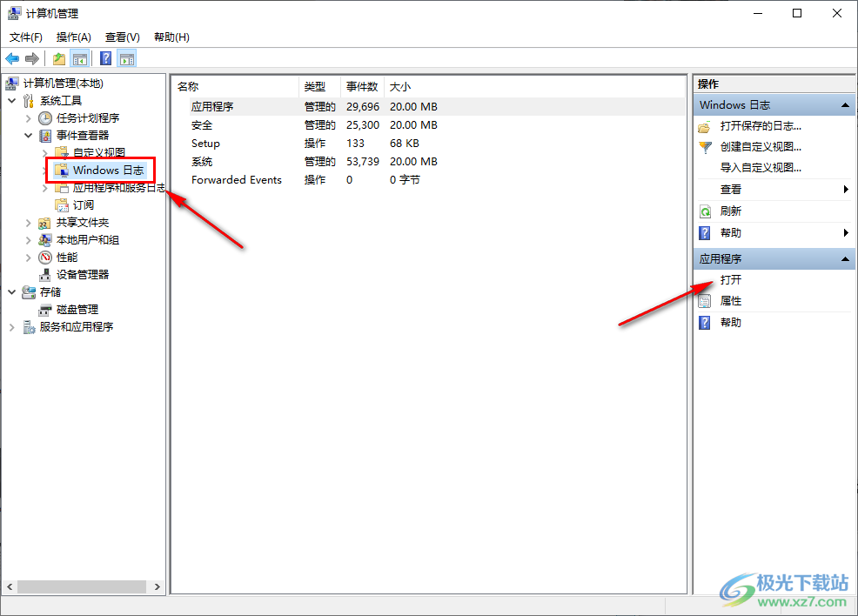Collapse the 存储 tree node
858x616 pixels.
(x=12, y=292)
